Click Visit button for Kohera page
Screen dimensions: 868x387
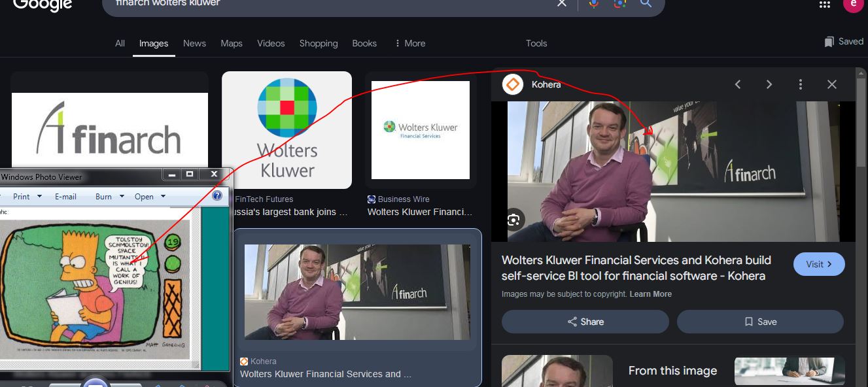(x=819, y=264)
